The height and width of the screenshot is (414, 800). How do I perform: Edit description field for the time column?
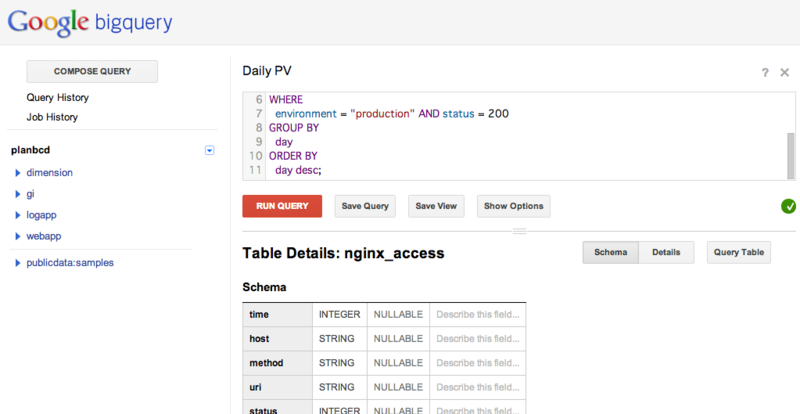coord(478,314)
